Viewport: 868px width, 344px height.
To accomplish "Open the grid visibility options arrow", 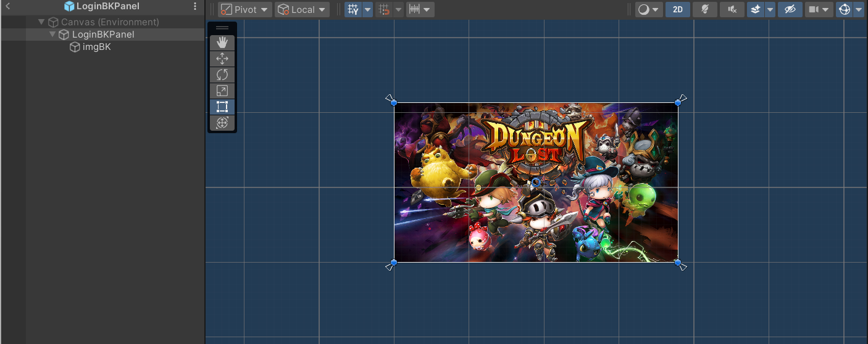I will click(x=367, y=9).
